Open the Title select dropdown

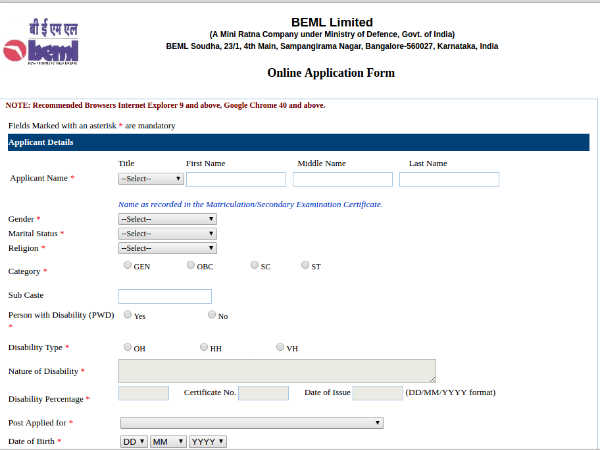pyautogui.click(x=151, y=179)
